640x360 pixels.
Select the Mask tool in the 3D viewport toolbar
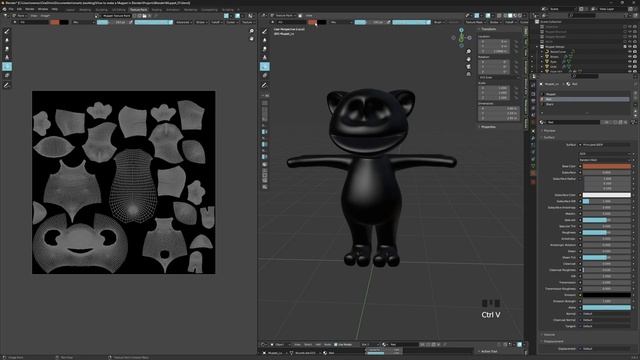(264, 76)
